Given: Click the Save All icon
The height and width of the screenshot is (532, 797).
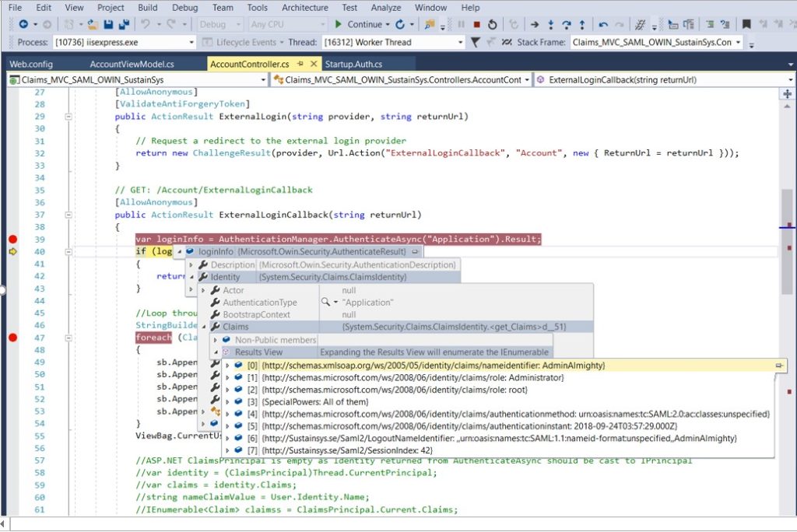Looking at the screenshot, I should click(124, 24).
